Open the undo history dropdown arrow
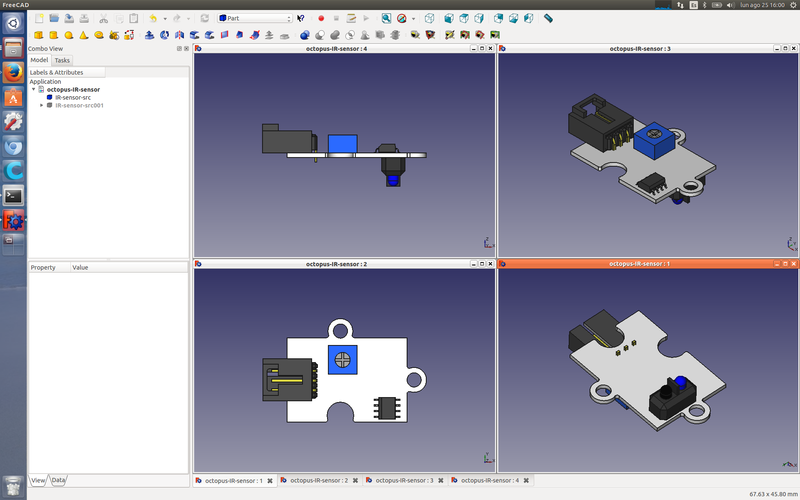 (x=165, y=18)
